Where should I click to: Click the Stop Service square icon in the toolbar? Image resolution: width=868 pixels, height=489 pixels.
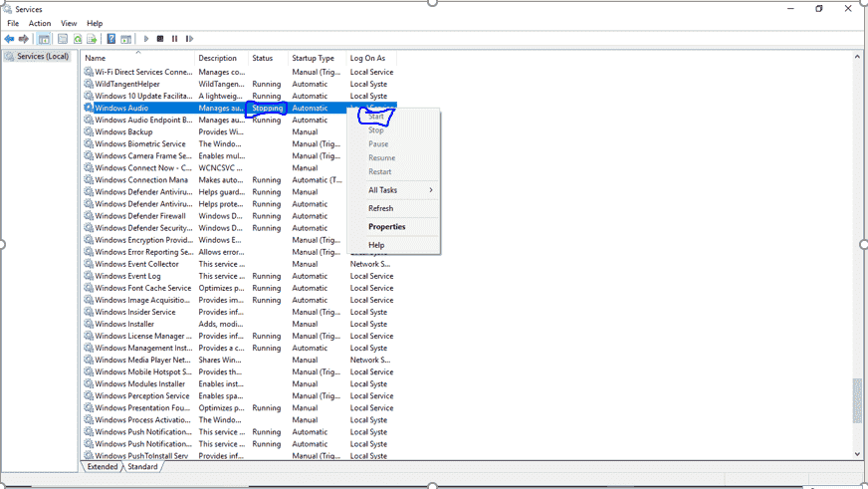[x=160, y=39]
